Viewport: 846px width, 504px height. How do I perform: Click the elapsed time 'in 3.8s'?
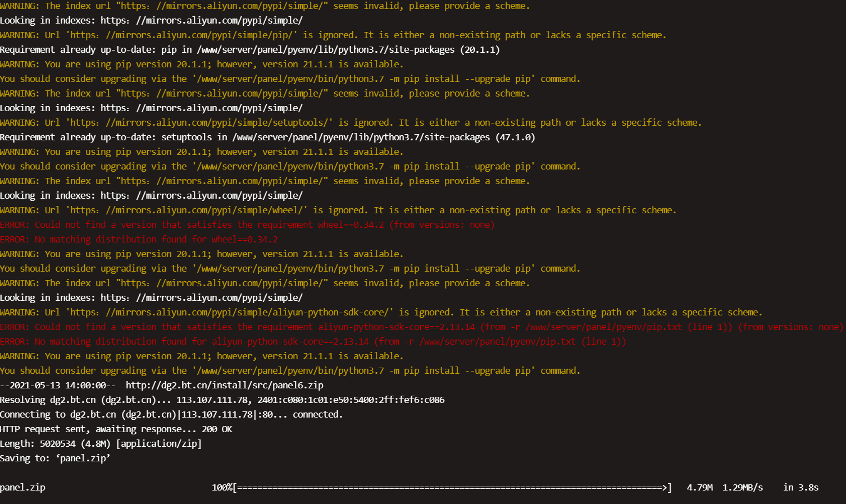pos(800,487)
